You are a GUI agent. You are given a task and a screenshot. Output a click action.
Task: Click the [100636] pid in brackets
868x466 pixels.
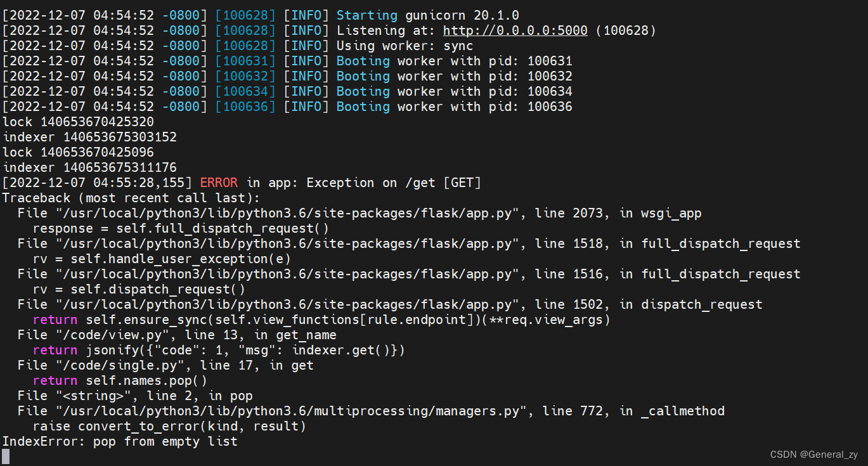245,107
